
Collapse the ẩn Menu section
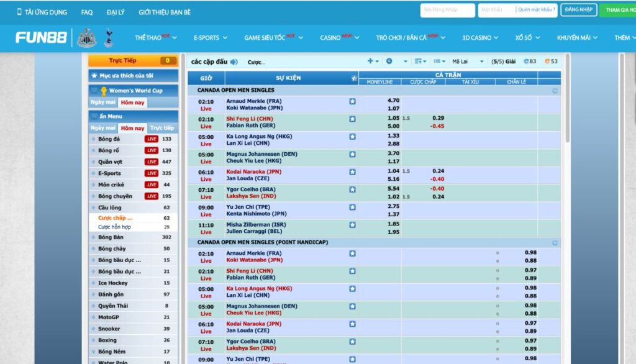tap(134, 116)
